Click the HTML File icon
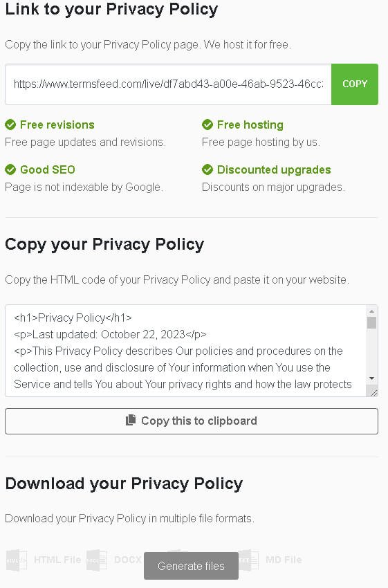388x588 pixels. [17, 560]
